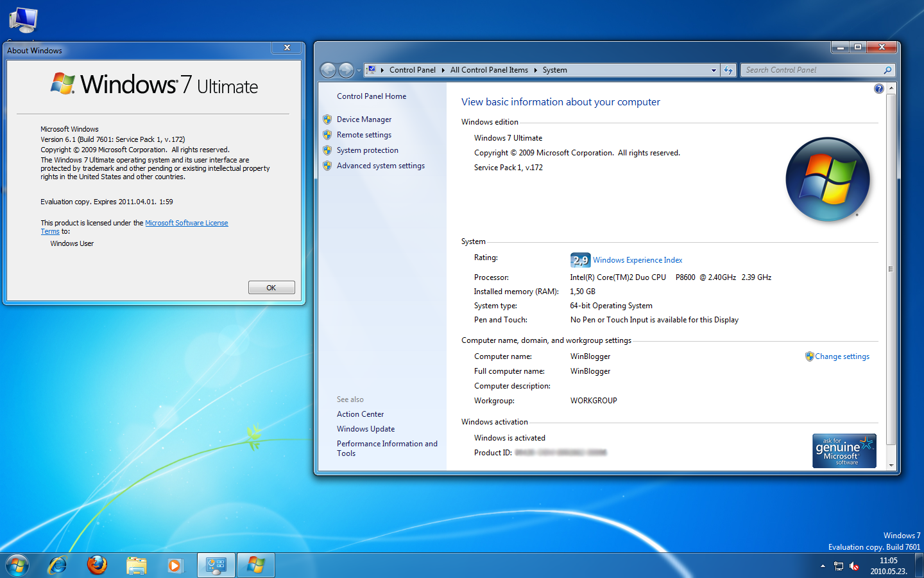Minimize the System Control Panel window

[840, 48]
